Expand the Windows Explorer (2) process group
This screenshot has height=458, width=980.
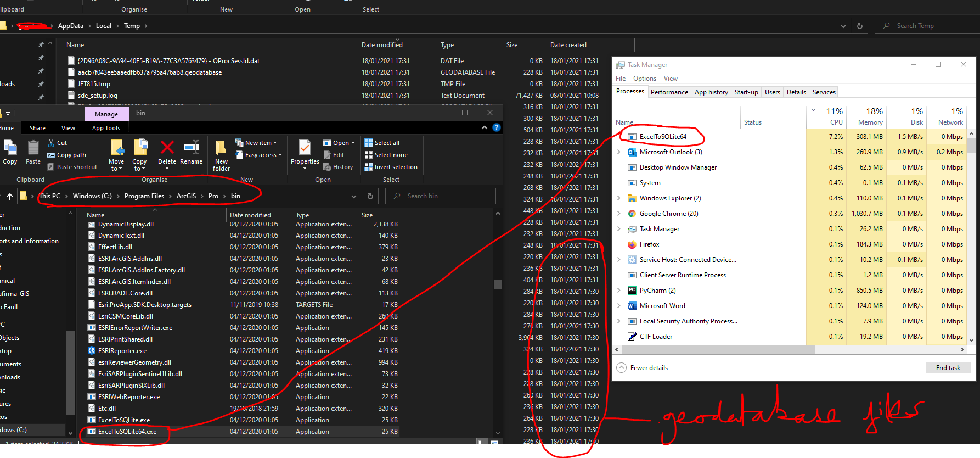619,198
